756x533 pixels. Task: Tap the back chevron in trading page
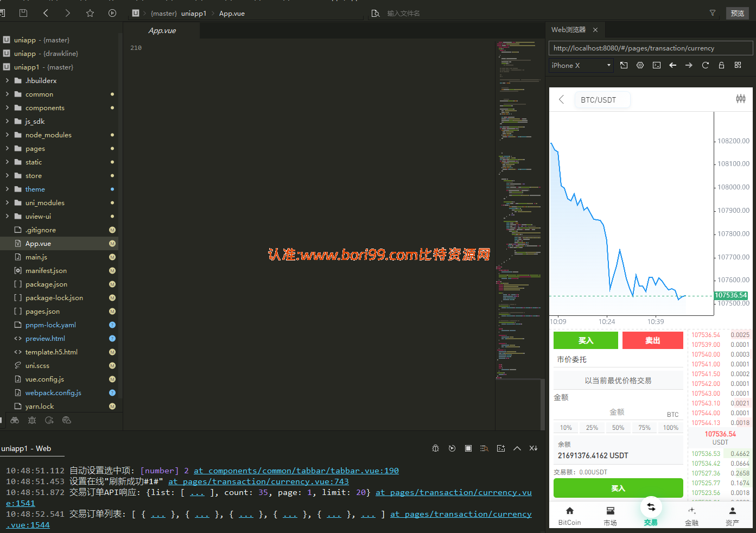click(x=562, y=99)
